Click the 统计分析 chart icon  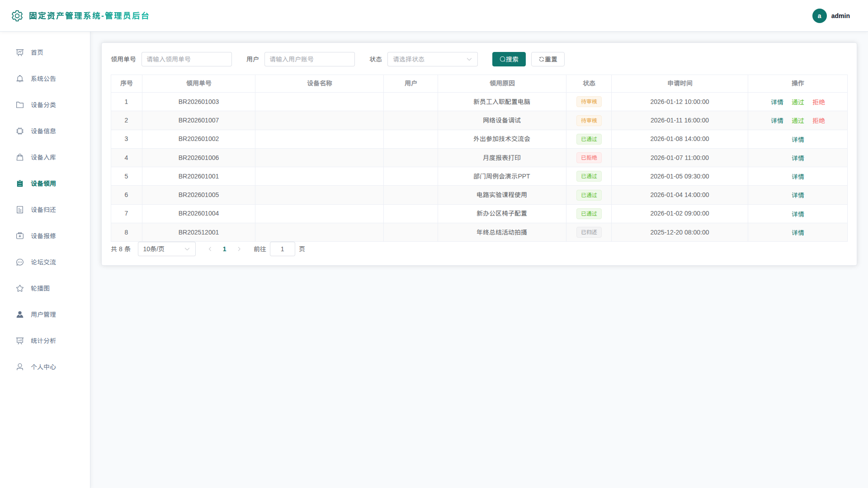[20, 341]
